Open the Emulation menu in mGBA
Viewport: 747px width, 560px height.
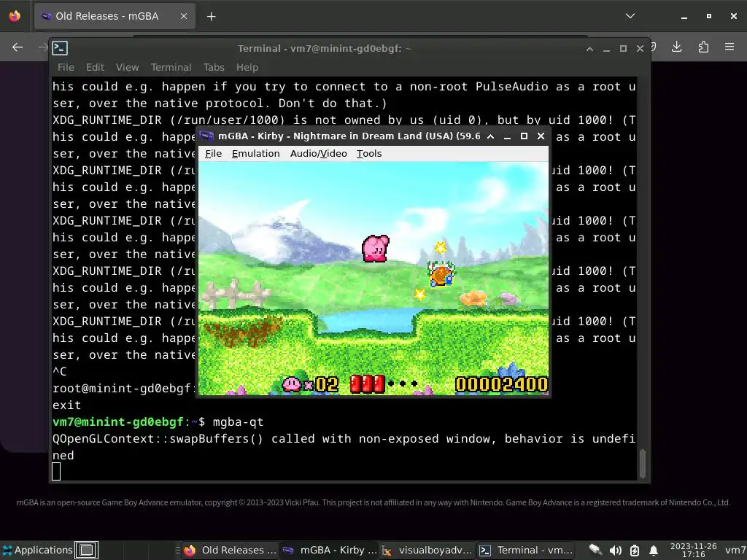(x=255, y=153)
